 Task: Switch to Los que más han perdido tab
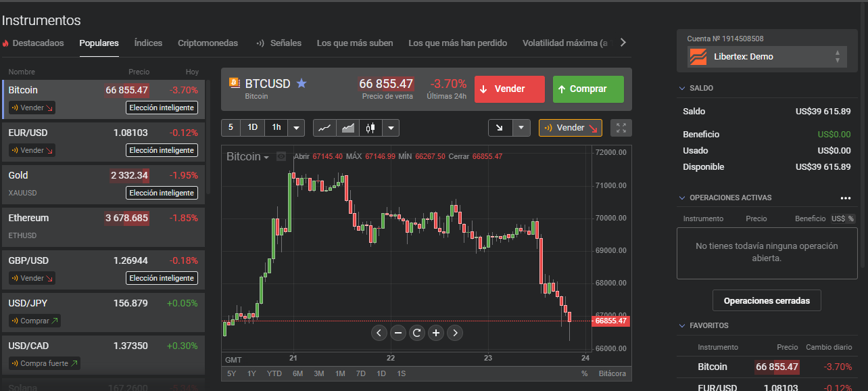click(458, 43)
